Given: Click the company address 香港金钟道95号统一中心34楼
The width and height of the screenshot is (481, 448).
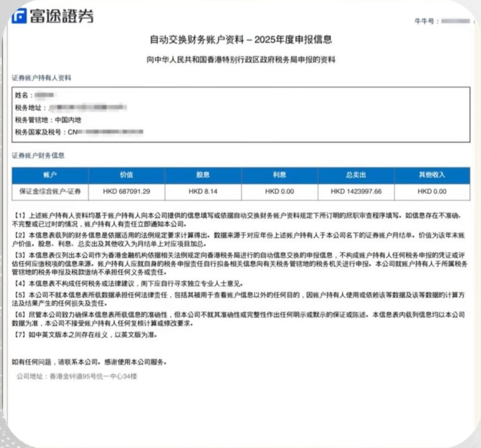Looking at the screenshot, I should pos(77,376).
